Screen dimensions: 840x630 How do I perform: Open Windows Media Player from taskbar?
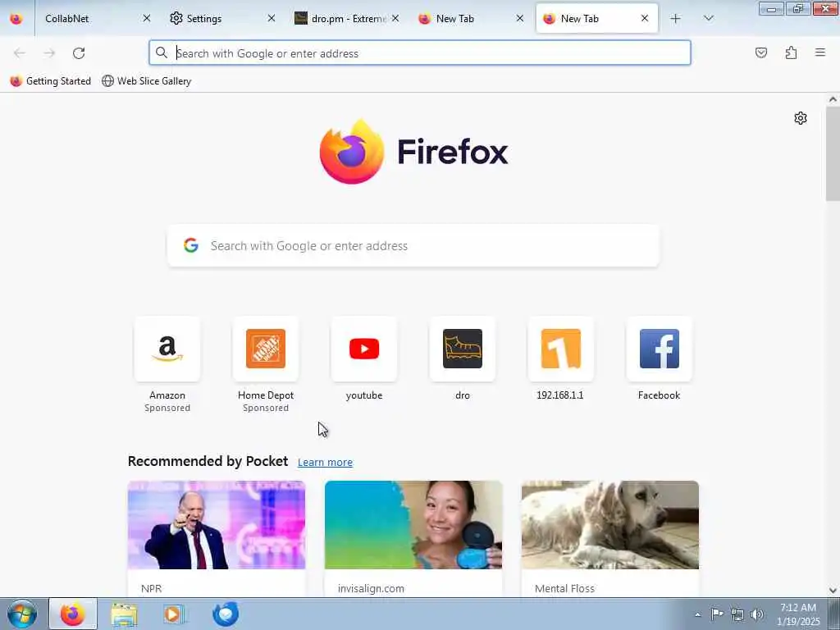click(x=174, y=614)
